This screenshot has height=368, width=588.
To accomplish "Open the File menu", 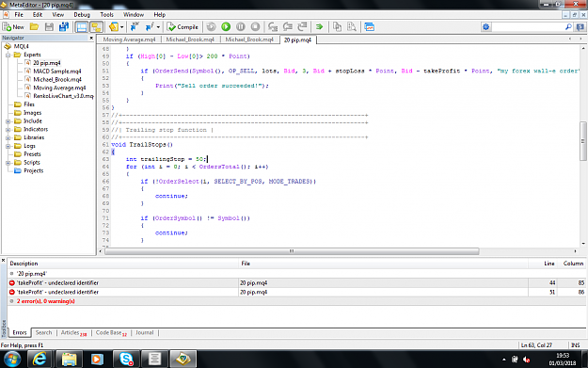I will 19,15.
